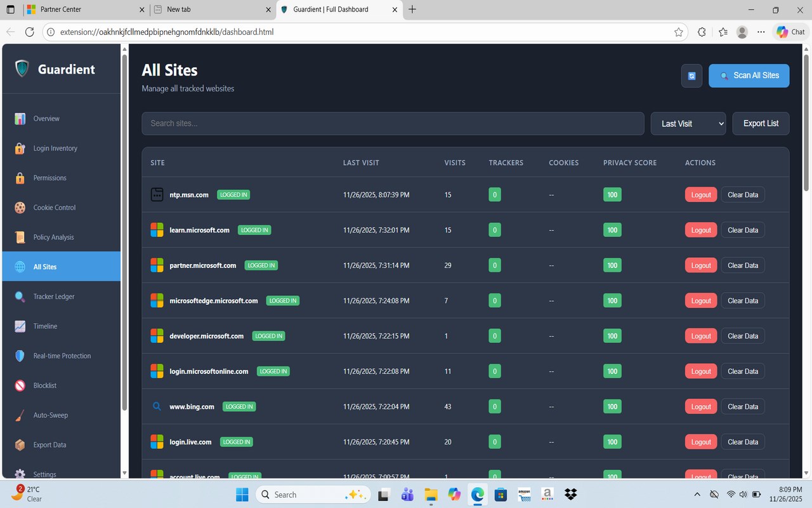
Task: Click the Export List button
Action: 761,124
